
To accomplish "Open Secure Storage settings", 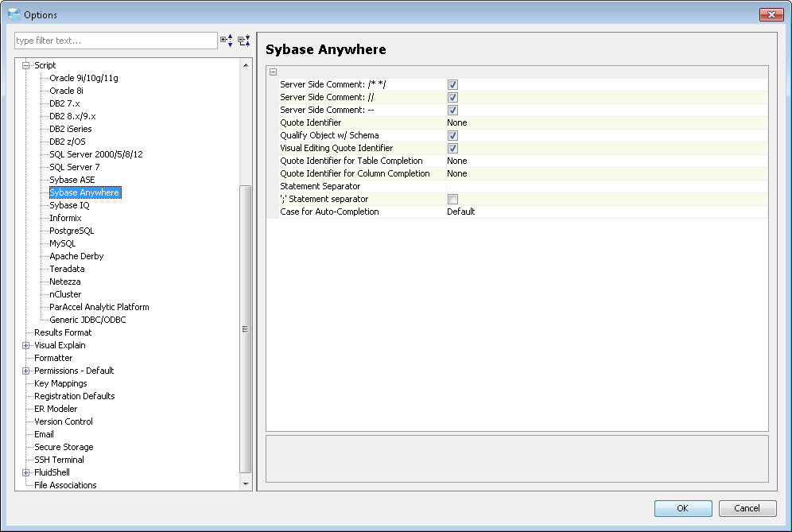I will tap(64, 447).
